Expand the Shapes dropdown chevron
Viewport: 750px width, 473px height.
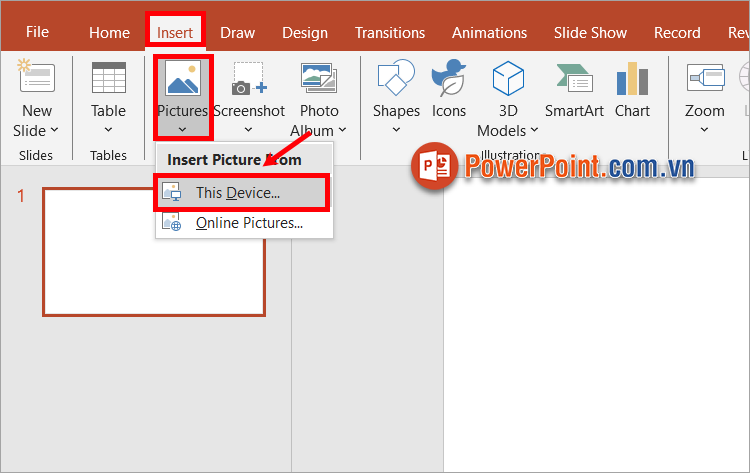[x=396, y=130]
